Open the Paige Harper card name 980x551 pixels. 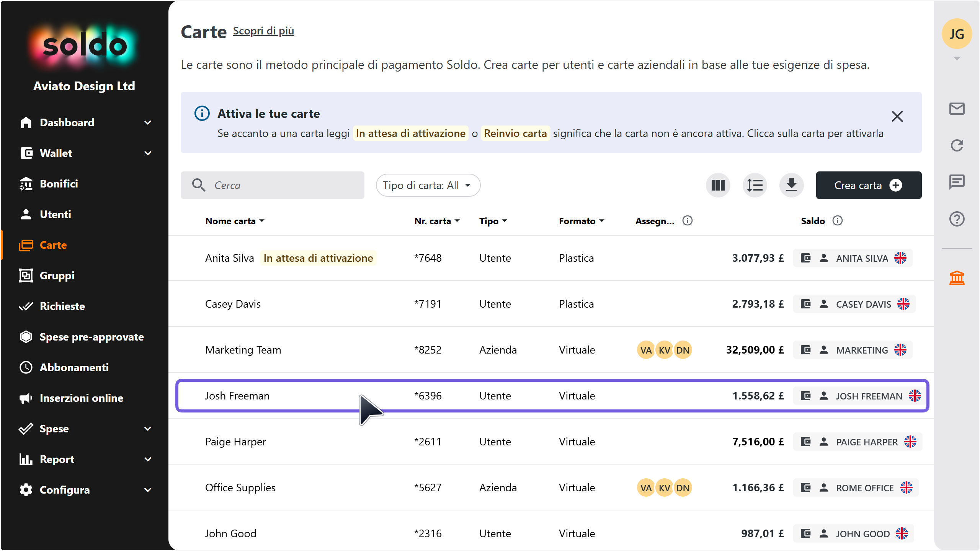tap(235, 442)
